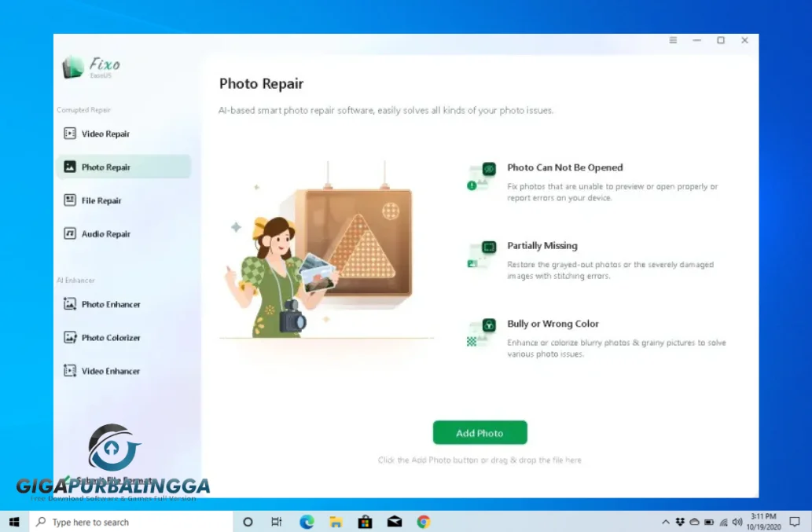Minimize the Fixo window
This screenshot has width=812, height=532.
click(x=697, y=40)
